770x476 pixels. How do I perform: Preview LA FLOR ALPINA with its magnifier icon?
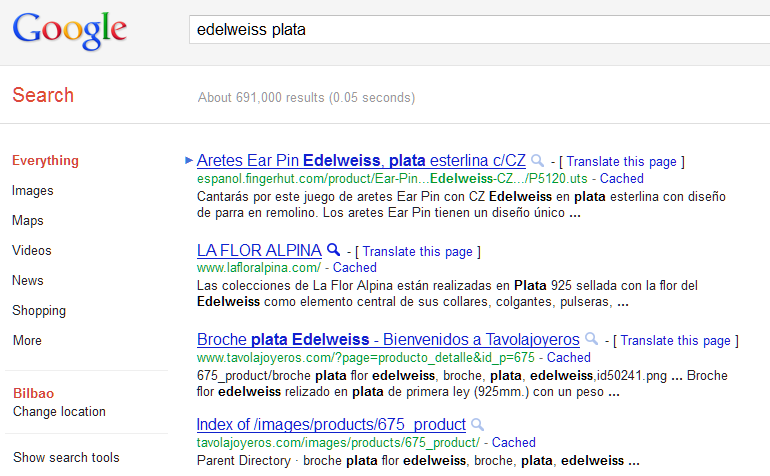pyautogui.click(x=333, y=250)
